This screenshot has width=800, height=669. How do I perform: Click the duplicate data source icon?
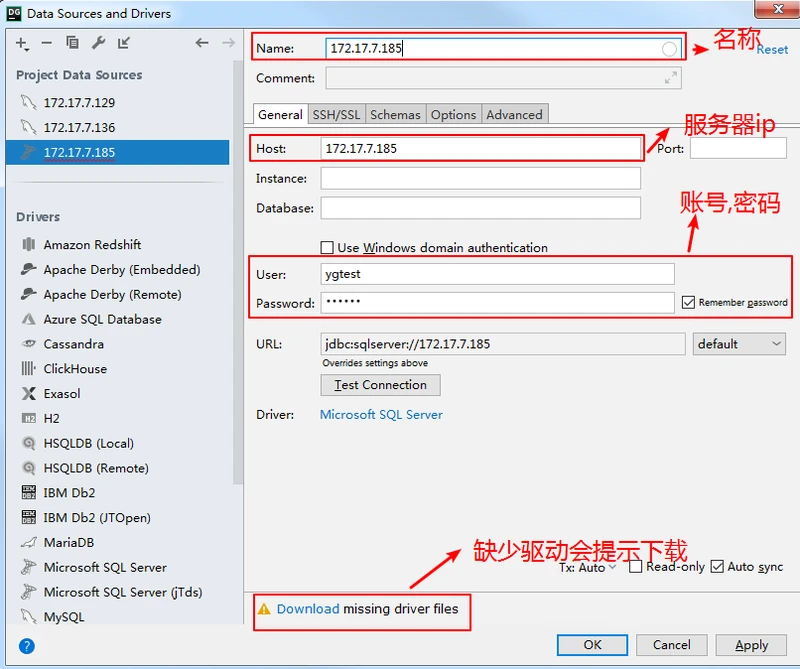[x=72, y=43]
